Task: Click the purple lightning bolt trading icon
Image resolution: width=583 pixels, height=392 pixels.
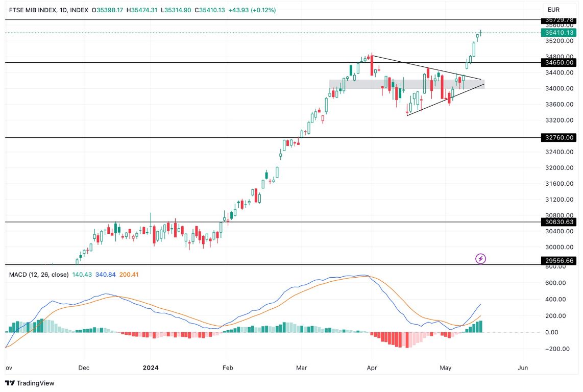Action: 481,259
